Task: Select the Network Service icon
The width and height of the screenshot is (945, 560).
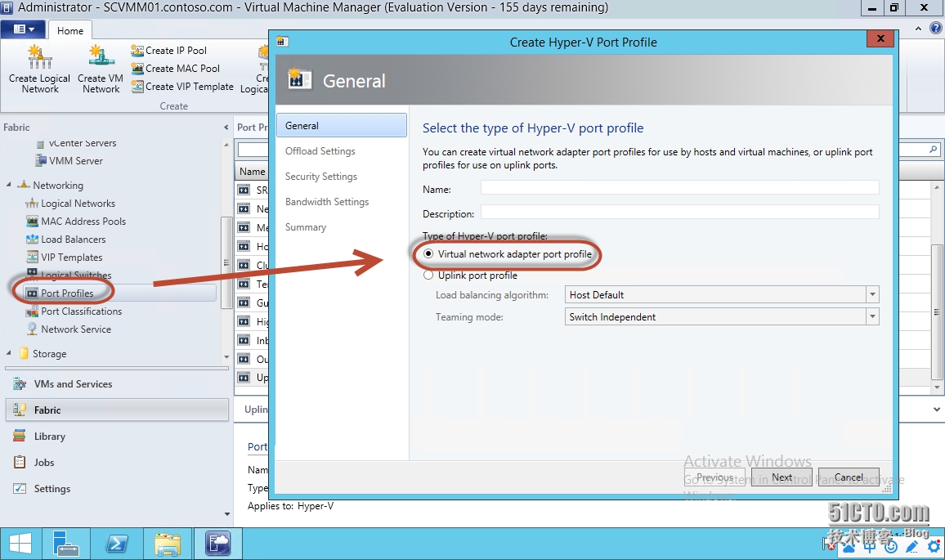Action: [x=32, y=329]
